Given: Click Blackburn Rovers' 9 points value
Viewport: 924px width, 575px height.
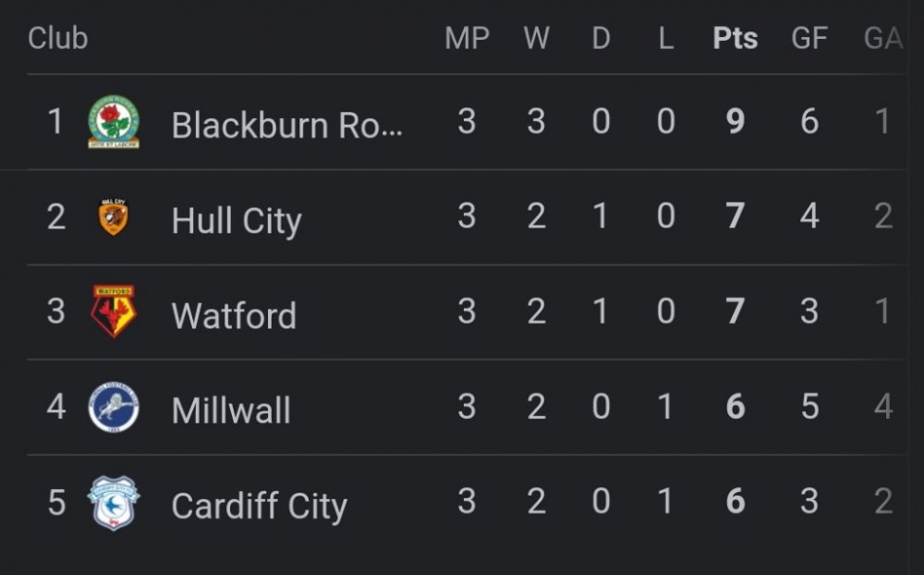Looking at the screenshot, I should click(x=736, y=121).
